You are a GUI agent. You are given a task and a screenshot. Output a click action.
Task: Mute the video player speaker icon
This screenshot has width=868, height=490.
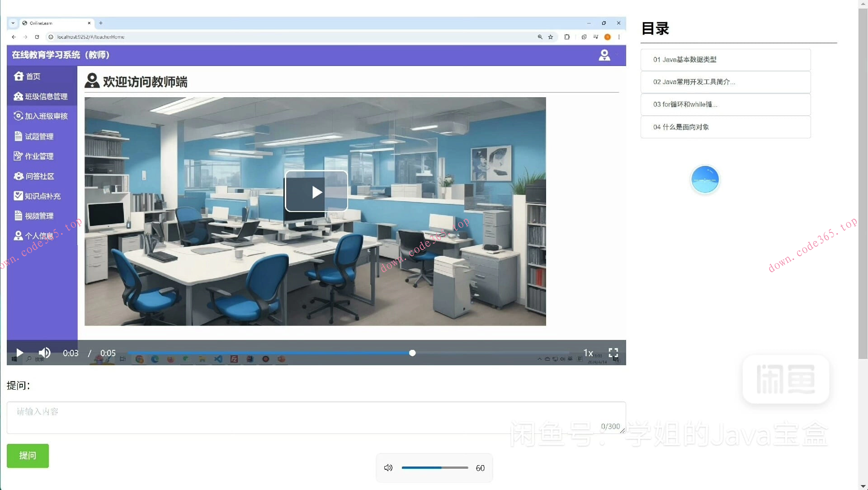pyautogui.click(x=44, y=353)
